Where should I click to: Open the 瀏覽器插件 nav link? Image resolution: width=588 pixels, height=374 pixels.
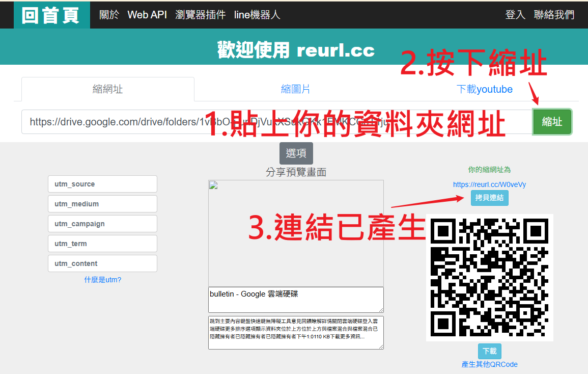(200, 15)
